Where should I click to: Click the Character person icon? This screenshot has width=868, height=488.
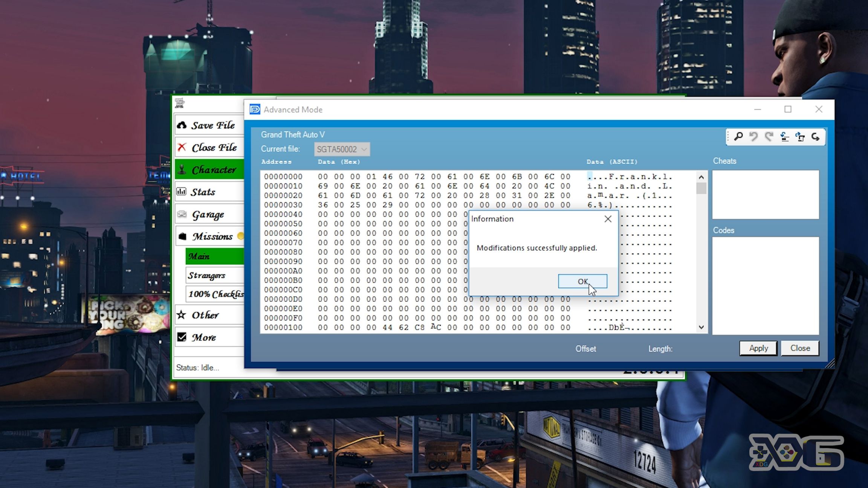click(182, 169)
